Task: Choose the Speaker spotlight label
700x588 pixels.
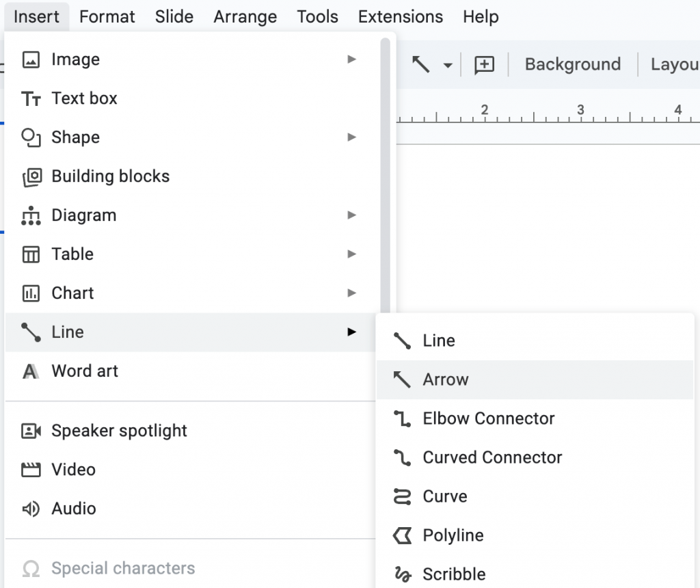Action: 119,431
